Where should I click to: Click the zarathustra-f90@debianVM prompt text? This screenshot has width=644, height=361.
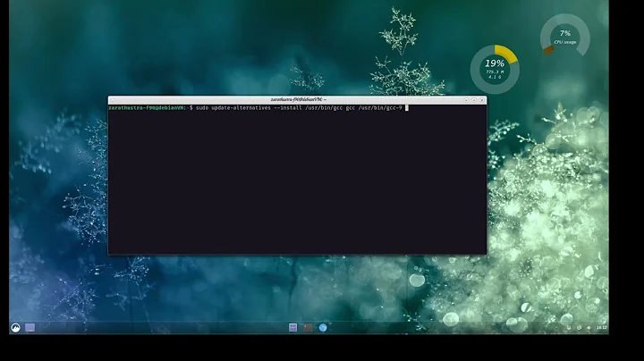(148, 107)
